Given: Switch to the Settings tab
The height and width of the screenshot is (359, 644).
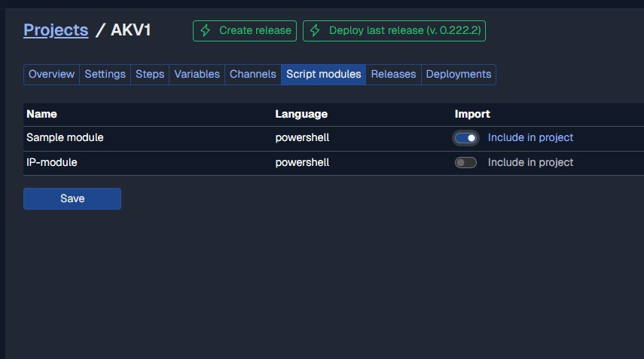Looking at the screenshot, I should [105, 75].
